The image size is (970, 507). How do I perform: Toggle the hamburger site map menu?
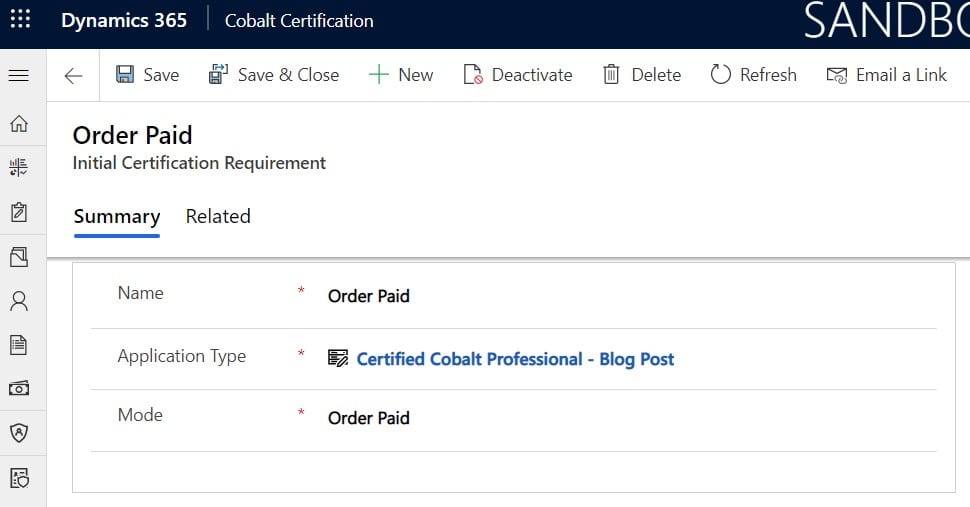pyautogui.click(x=19, y=75)
